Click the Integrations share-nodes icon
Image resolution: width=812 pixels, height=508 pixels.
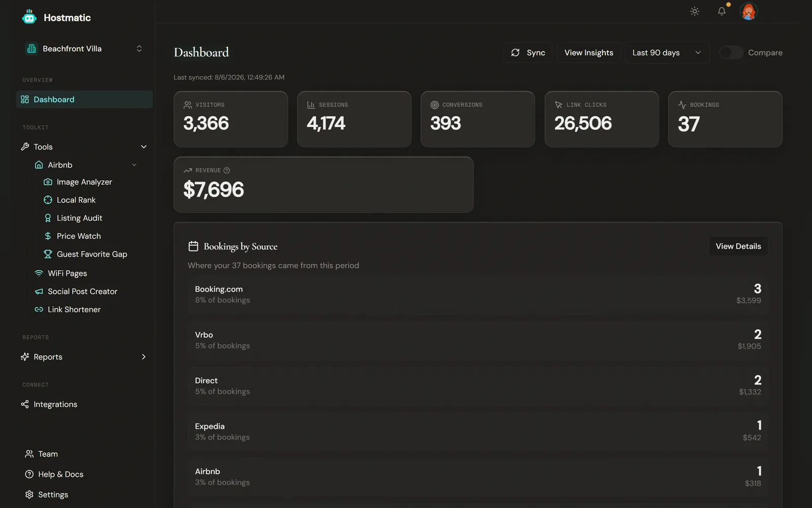25,404
